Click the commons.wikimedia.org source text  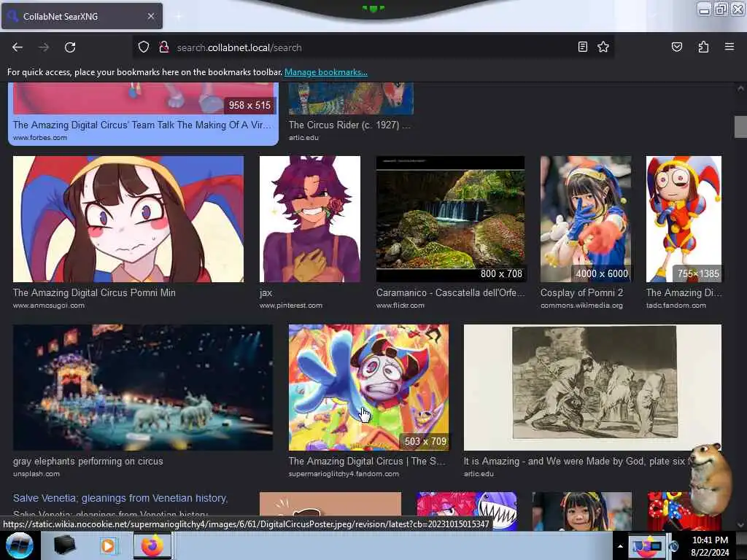(581, 306)
